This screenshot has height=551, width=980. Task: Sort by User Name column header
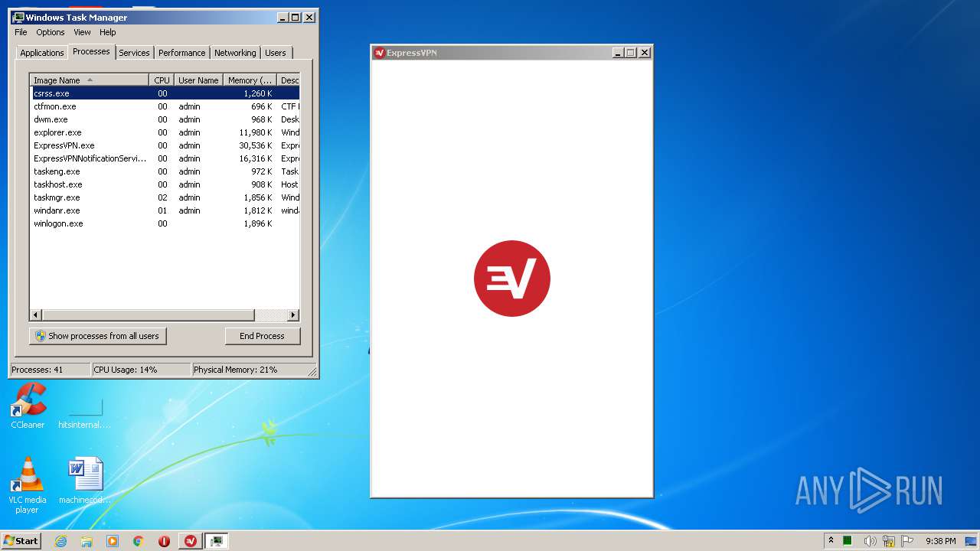[x=199, y=80]
